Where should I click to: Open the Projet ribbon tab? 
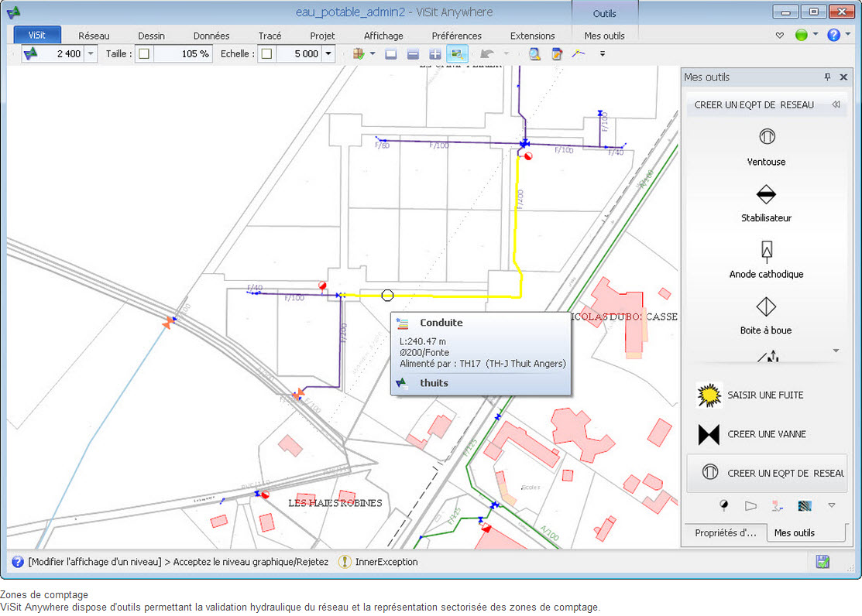tap(322, 36)
